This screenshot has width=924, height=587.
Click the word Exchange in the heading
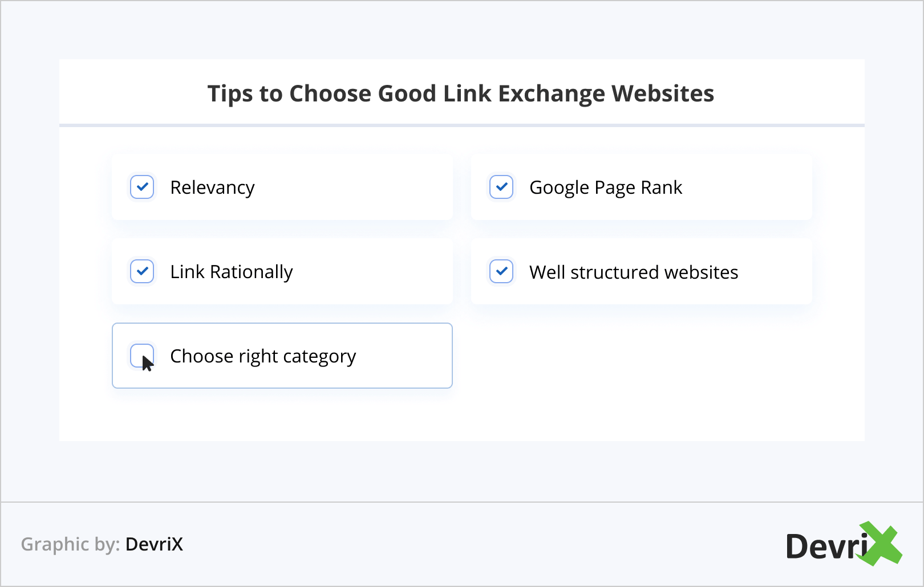pyautogui.click(x=551, y=93)
